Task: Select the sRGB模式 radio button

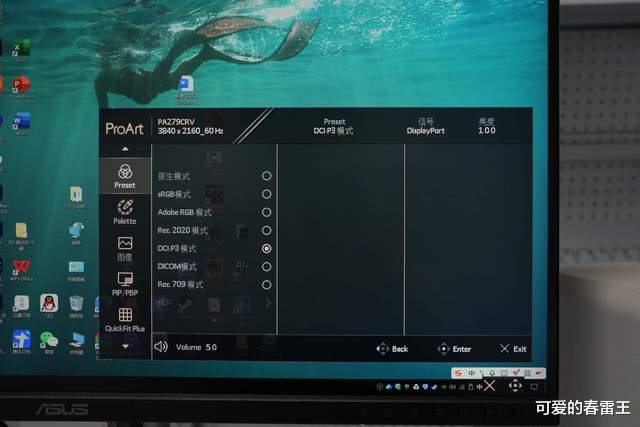Action: tap(267, 194)
